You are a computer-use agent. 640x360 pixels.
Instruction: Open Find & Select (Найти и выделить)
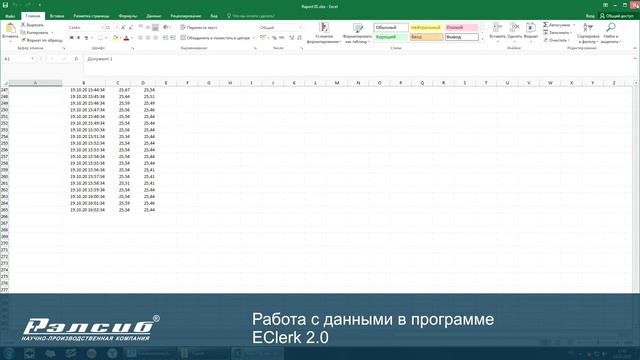click(x=611, y=33)
